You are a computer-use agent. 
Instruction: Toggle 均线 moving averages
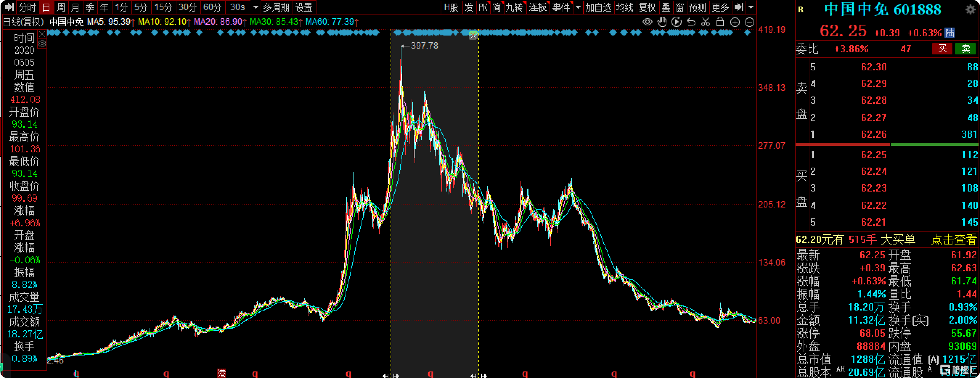[x=625, y=7]
